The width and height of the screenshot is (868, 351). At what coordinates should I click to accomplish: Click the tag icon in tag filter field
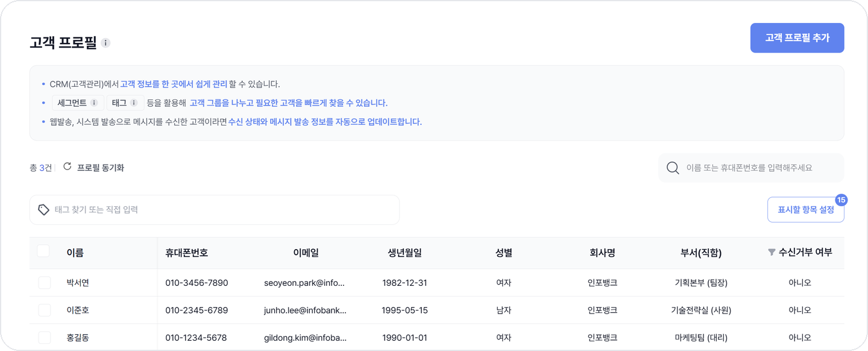[43, 210]
